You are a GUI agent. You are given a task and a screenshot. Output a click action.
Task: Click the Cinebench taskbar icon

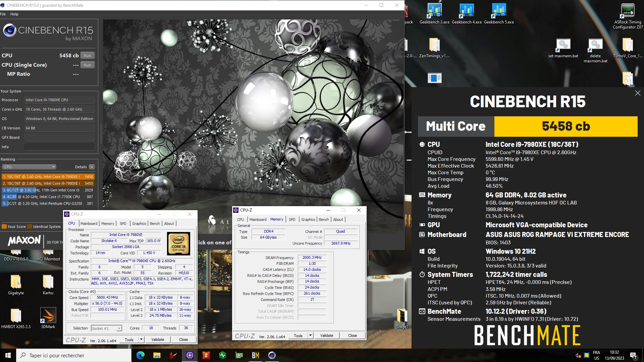point(272,355)
